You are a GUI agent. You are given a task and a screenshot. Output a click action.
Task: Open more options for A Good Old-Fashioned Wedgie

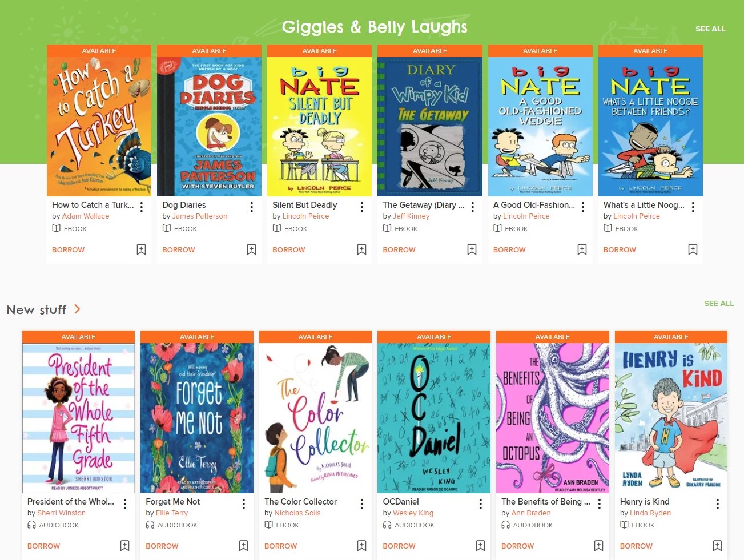click(583, 207)
